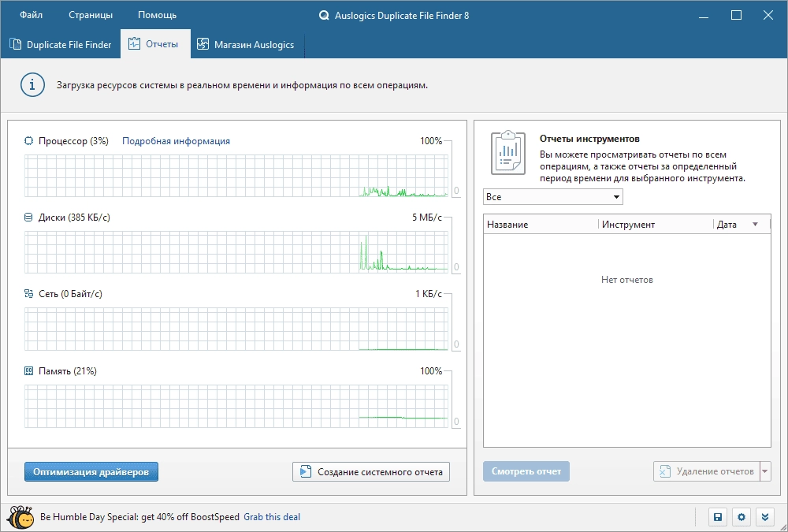The image size is (788, 532).
Task: Maximize the Auslogics window
Action: click(x=736, y=16)
